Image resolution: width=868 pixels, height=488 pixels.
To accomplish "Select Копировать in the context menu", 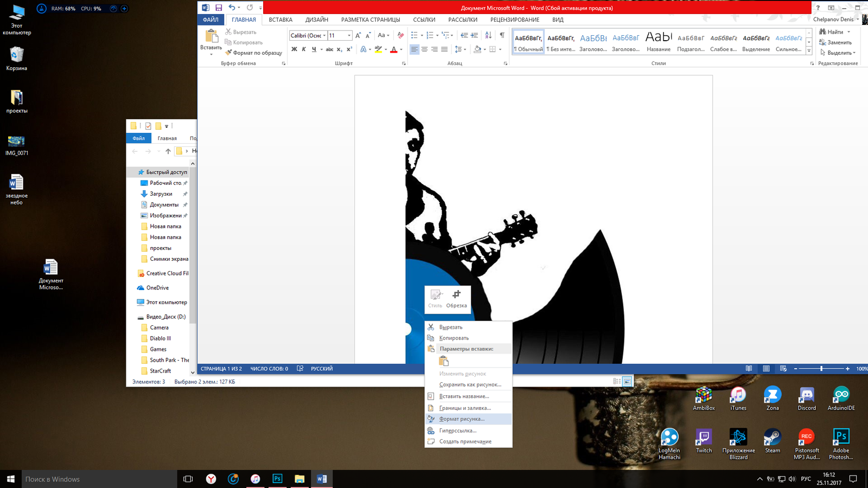I will tap(468, 338).
